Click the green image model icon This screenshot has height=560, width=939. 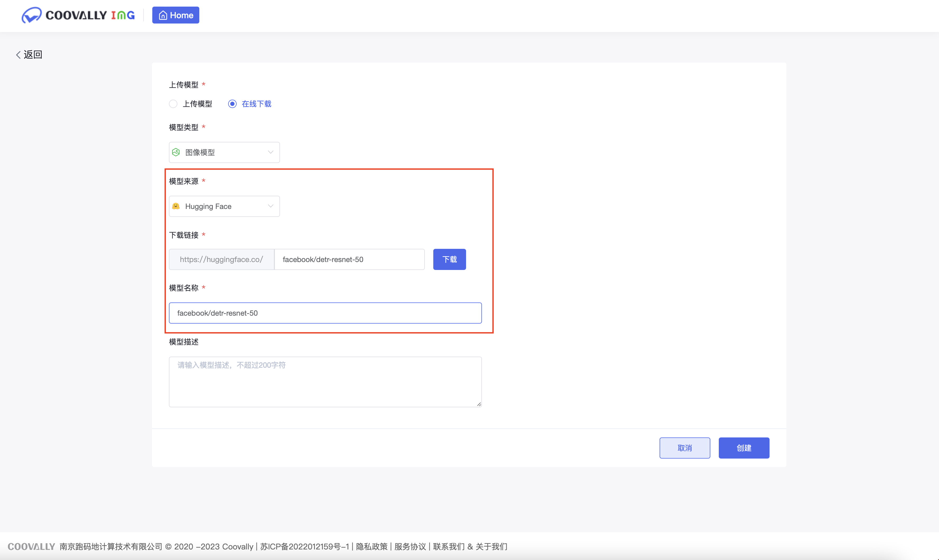tap(176, 152)
